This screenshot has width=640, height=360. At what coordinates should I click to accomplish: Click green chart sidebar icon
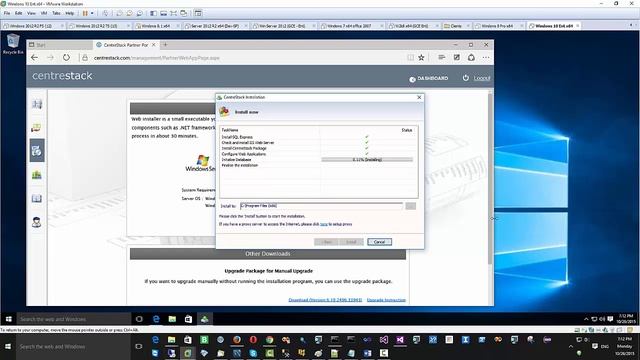tap(37, 175)
